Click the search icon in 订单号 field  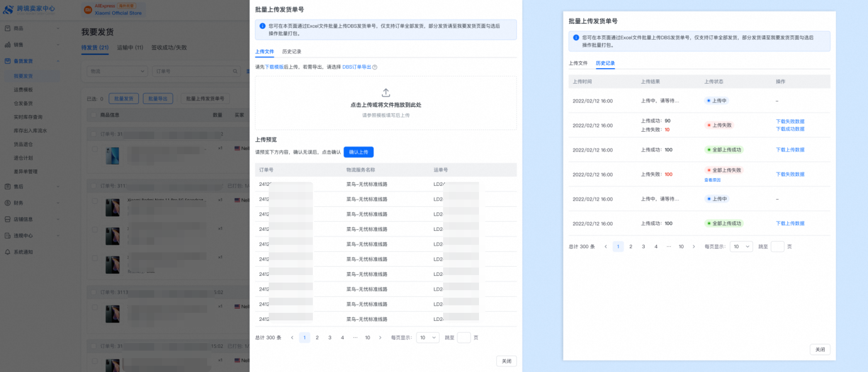point(235,71)
